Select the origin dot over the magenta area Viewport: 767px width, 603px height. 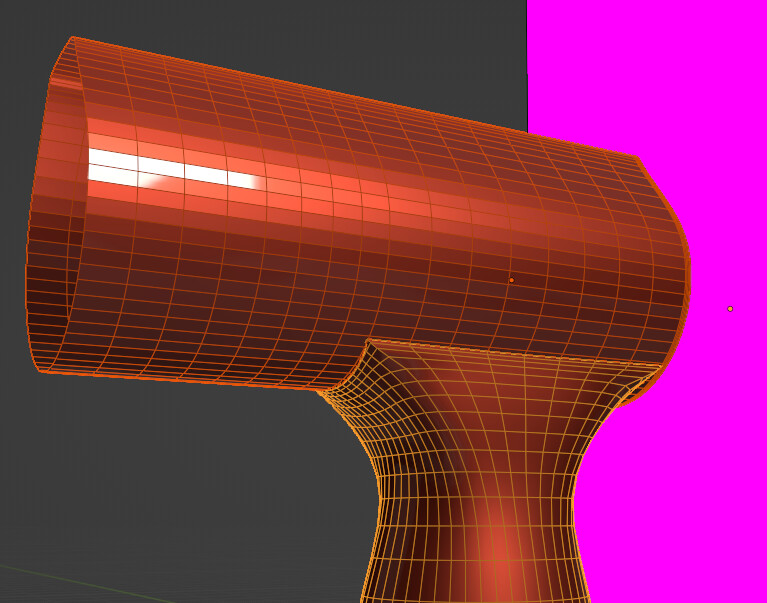pyautogui.click(x=730, y=309)
